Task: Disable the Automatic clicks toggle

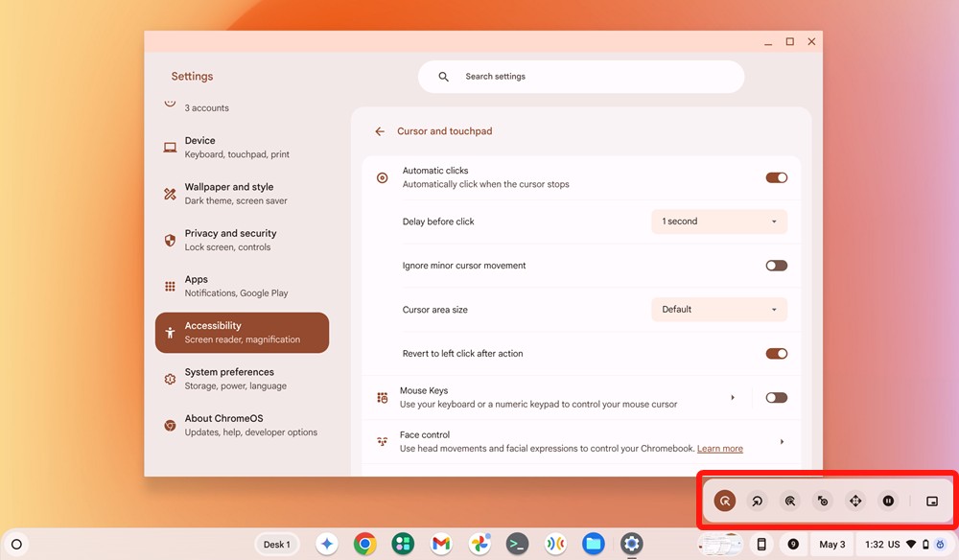Action: (x=776, y=177)
